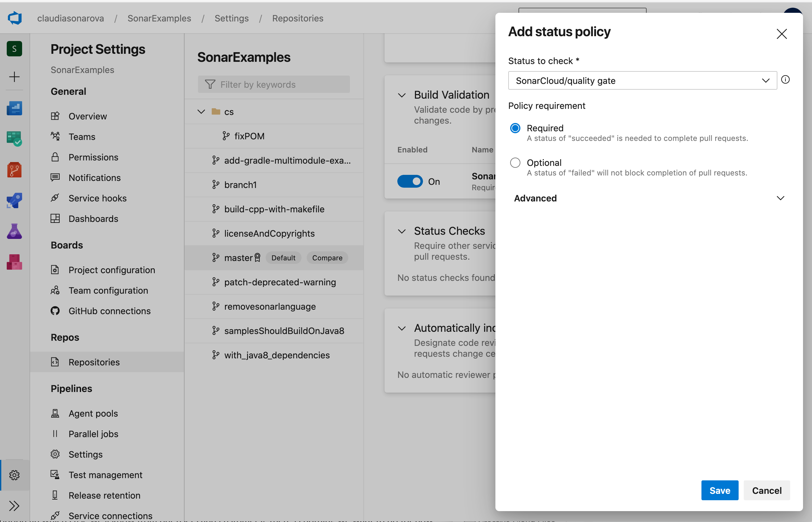Select the branch1 branch
This screenshot has height=522, width=812.
click(x=274, y=184)
